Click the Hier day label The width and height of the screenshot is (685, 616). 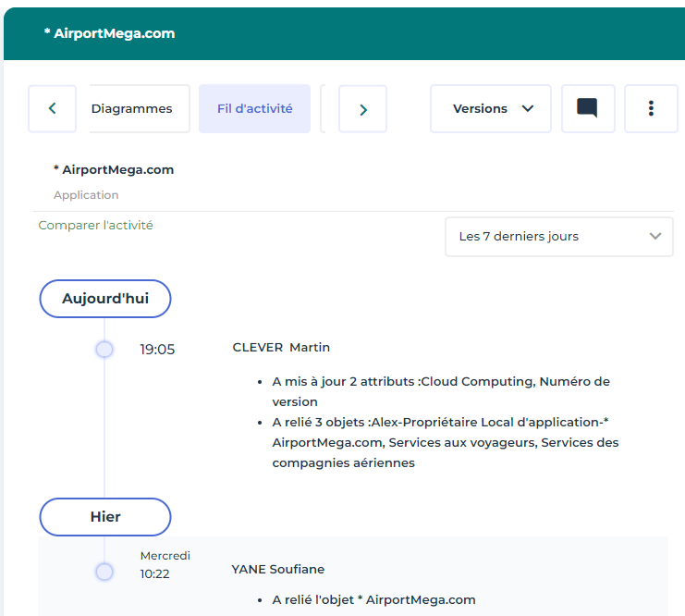[105, 517]
